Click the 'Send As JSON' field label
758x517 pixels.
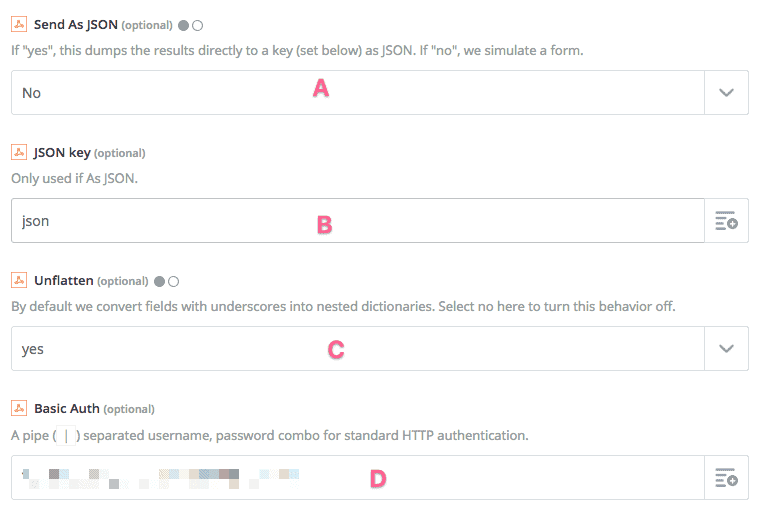pyautogui.click(x=75, y=24)
